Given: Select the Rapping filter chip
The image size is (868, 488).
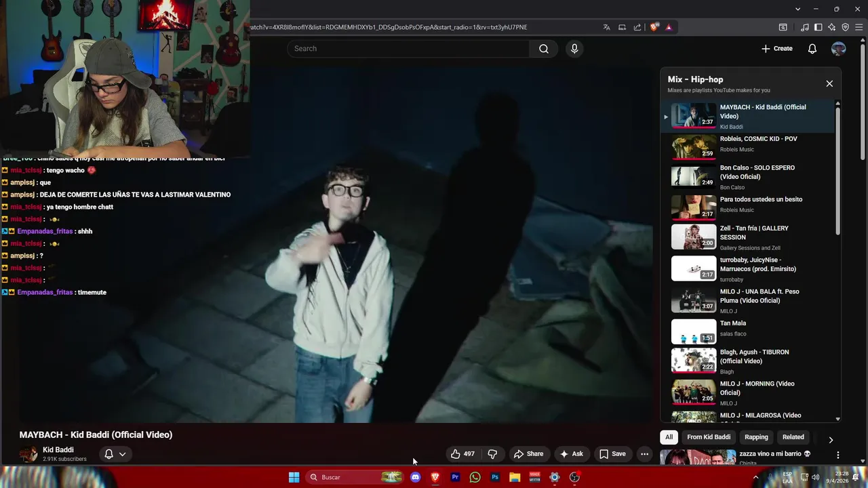Looking at the screenshot, I should pyautogui.click(x=756, y=437).
